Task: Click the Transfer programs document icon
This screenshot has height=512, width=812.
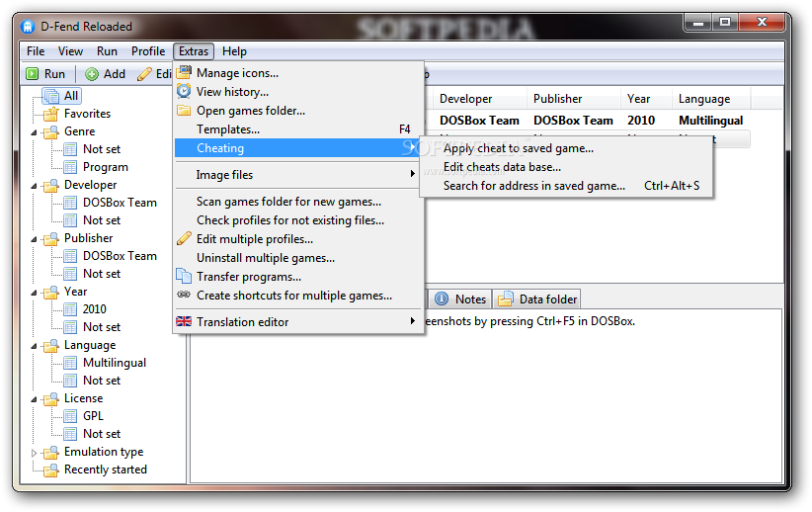Action: (184, 276)
